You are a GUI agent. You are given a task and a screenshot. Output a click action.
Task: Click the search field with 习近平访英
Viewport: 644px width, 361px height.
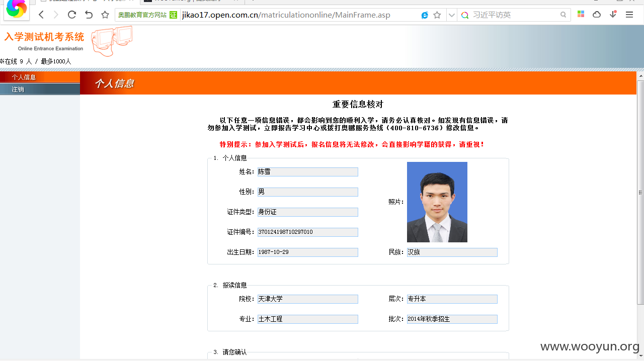(514, 15)
